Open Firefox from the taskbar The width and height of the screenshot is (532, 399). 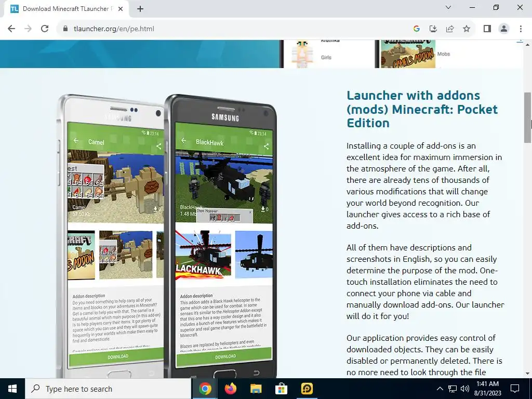coord(230,389)
